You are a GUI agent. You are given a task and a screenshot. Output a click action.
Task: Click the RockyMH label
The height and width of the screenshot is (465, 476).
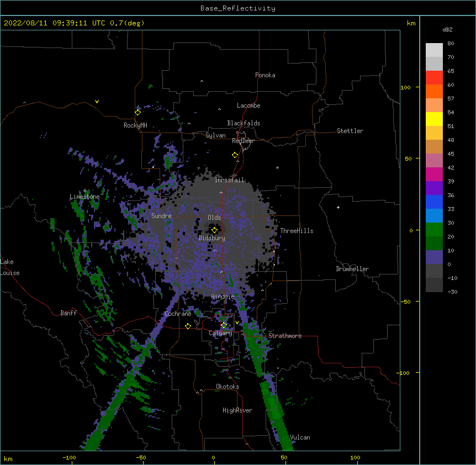(135, 125)
